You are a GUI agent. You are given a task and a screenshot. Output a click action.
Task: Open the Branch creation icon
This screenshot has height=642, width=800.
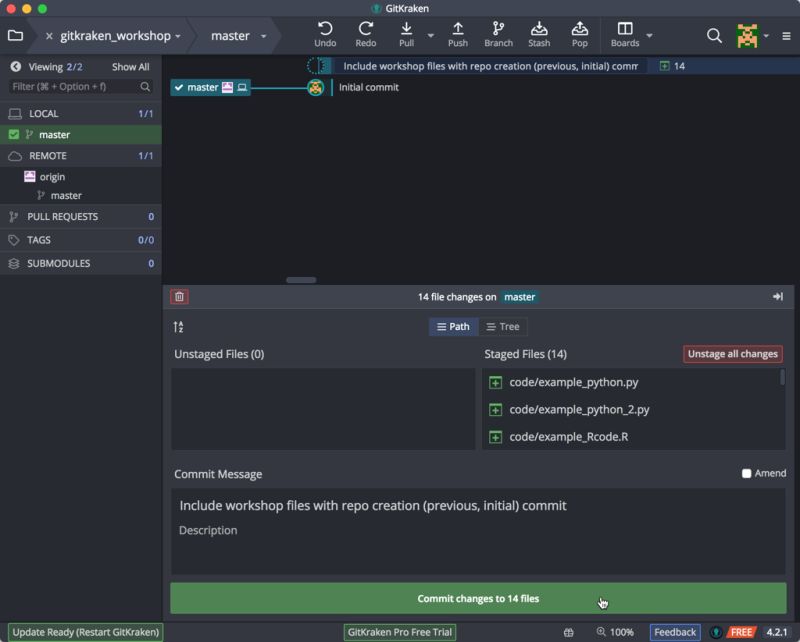click(x=499, y=30)
